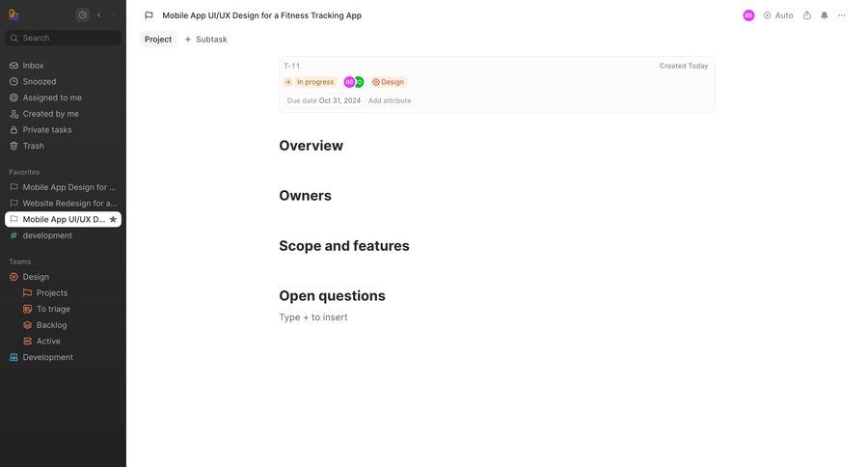Toggle notifications bell icon
The image size is (868, 467).
point(825,15)
